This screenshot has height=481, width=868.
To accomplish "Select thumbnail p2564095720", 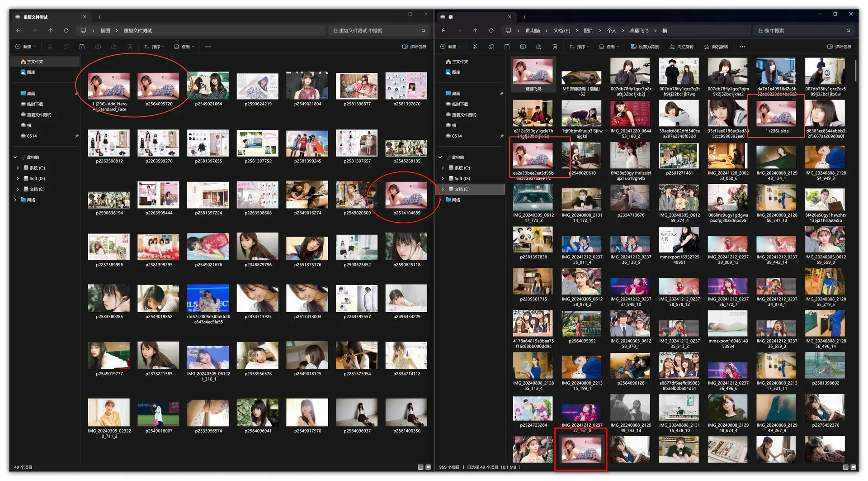I will (x=158, y=90).
